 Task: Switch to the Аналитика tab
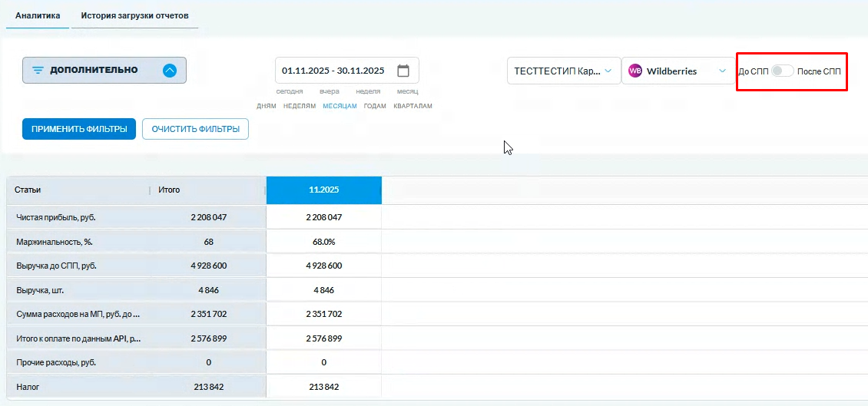pos(37,15)
